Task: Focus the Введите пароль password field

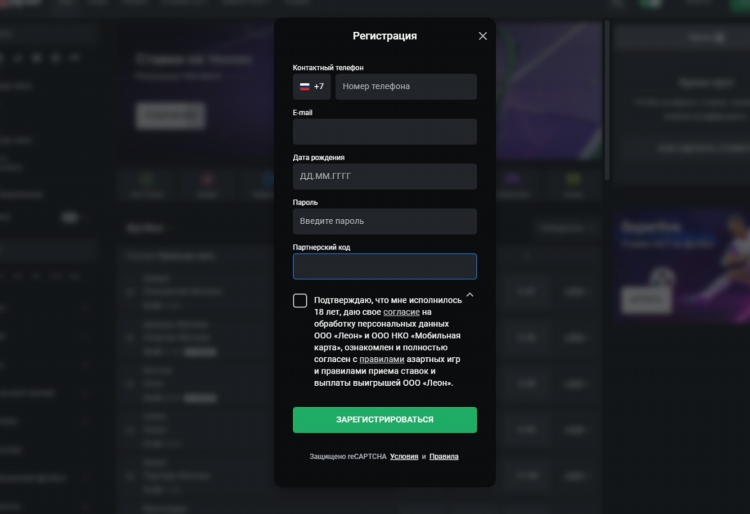Action: coord(385,221)
